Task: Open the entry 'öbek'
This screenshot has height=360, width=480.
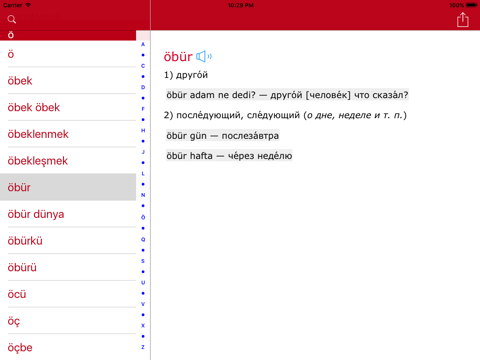Action: coord(68,81)
